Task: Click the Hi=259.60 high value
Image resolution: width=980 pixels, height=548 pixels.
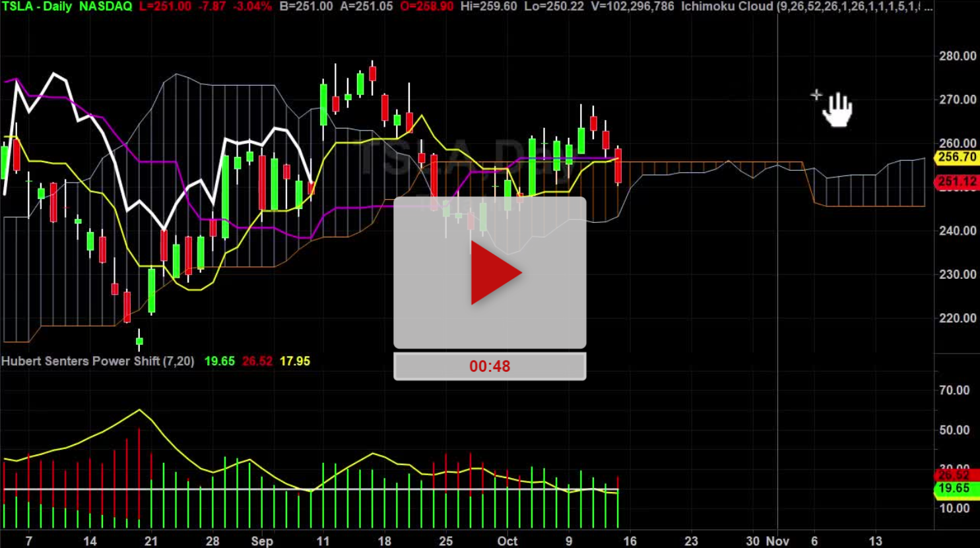Action: point(488,7)
